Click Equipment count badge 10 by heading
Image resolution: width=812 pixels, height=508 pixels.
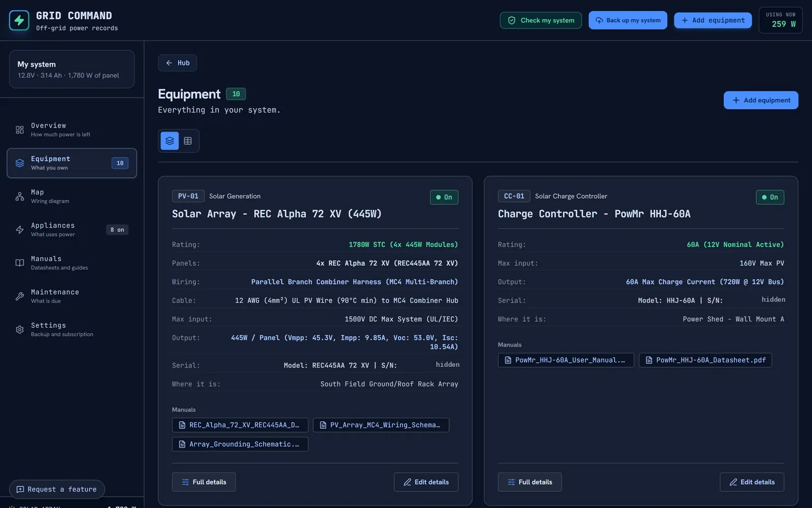click(236, 94)
